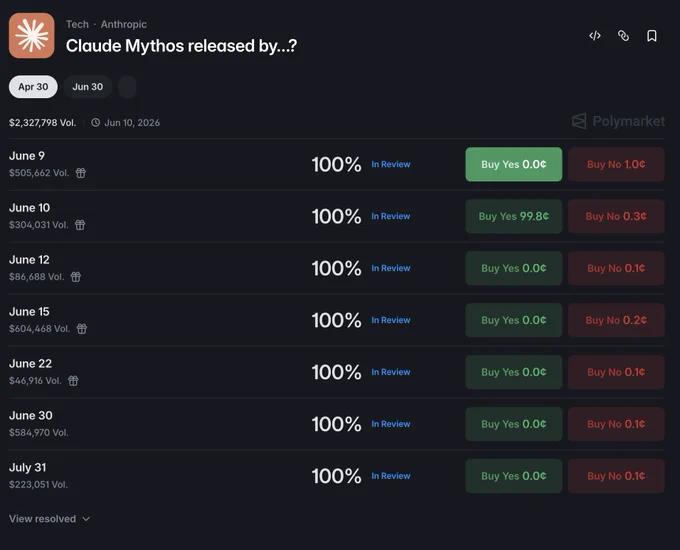Click In Review status for June 22
680x550 pixels.
point(391,372)
